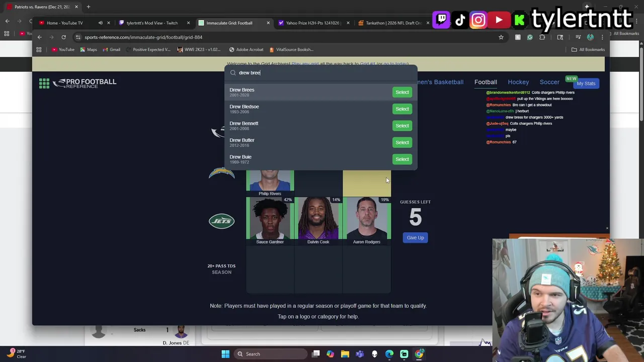The image size is (644, 362).
Task: Open the WWE 2K23 bookmark
Action: click(199, 49)
